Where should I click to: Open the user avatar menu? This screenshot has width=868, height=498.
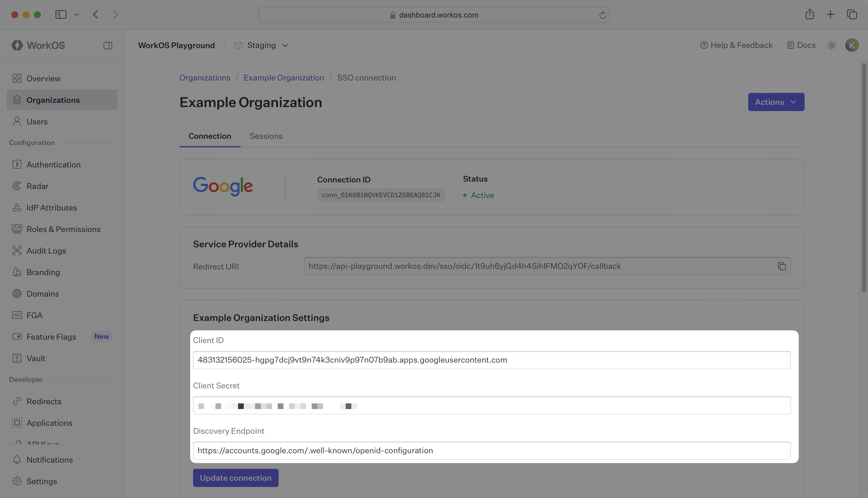pyautogui.click(x=852, y=45)
